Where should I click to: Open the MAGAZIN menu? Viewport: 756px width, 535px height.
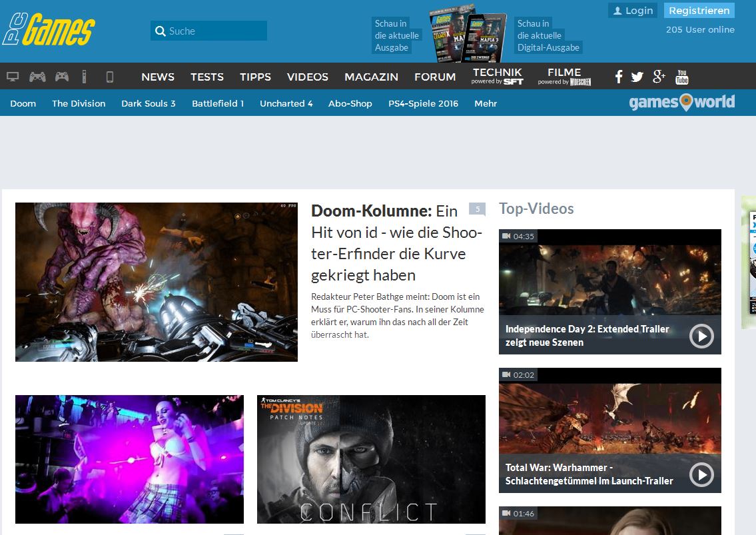[371, 77]
